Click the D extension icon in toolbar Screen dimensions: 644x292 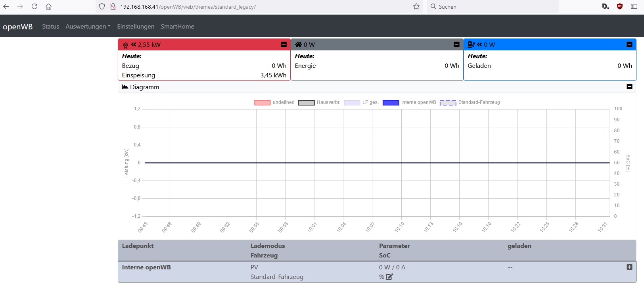pos(605,6)
